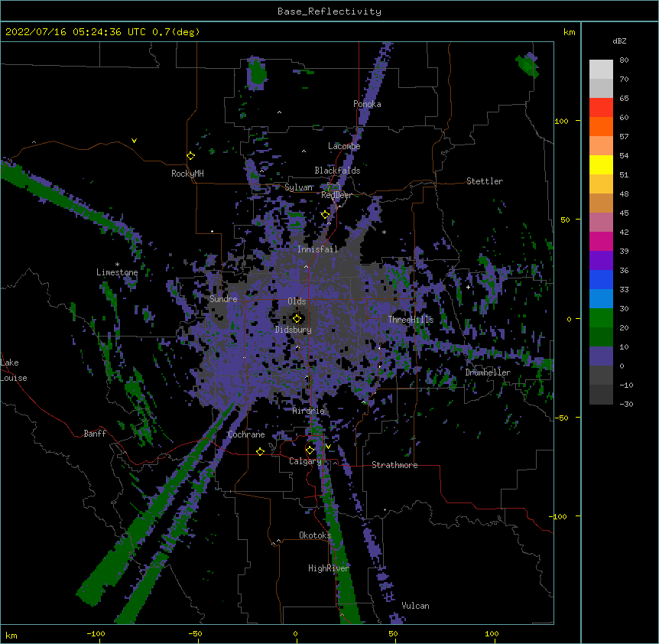Click the white asterisk marker above Limestone
The height and width of the screenshot is (644, 659).
tap(117, 265)
